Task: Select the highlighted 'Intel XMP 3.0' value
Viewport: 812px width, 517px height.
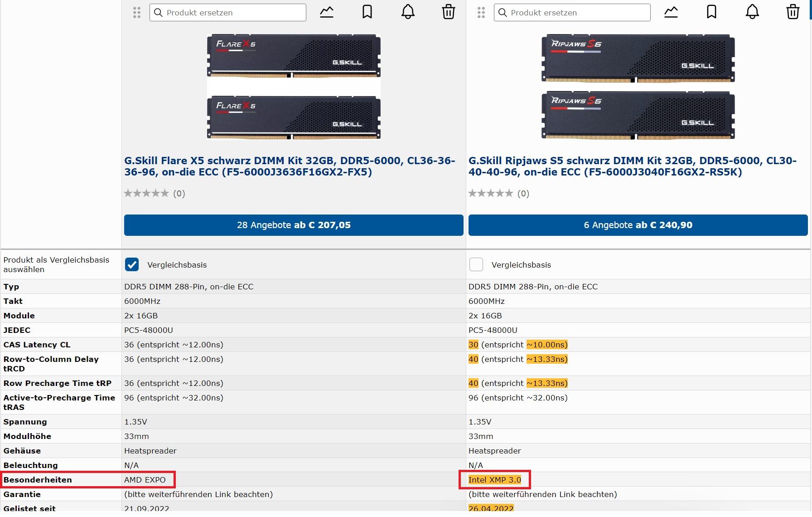Action: [x=495, y=480]
